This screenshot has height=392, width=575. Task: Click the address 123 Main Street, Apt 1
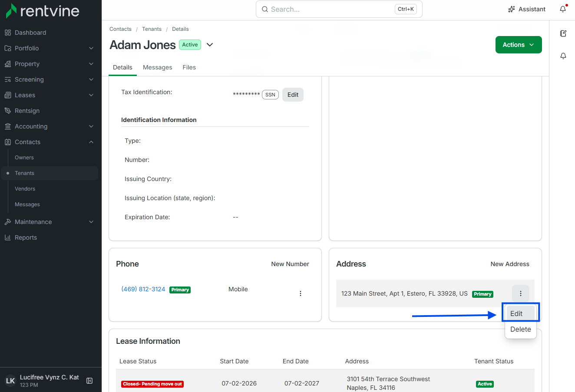pos(404,293)
